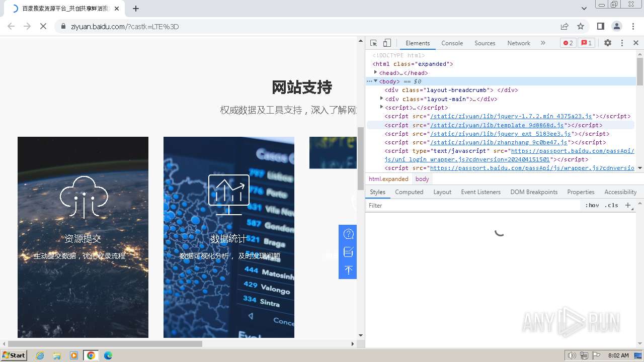Switch to the Console tab
The width and height of the screenshot is (644, 362).
(452, 43)
